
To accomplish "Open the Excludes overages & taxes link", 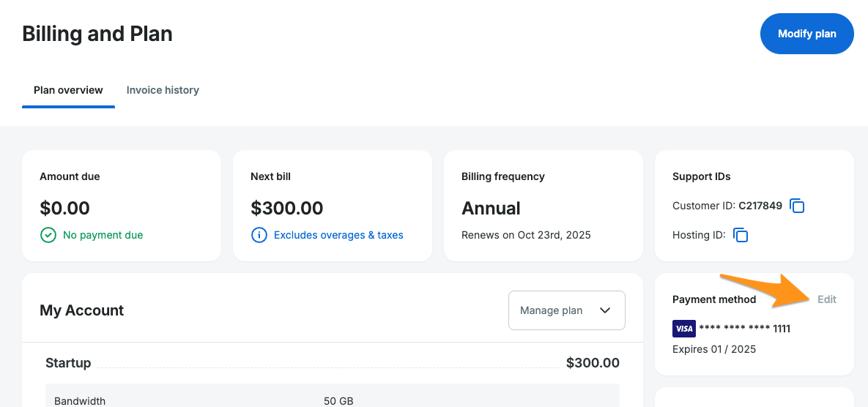I will pos(338,235).
